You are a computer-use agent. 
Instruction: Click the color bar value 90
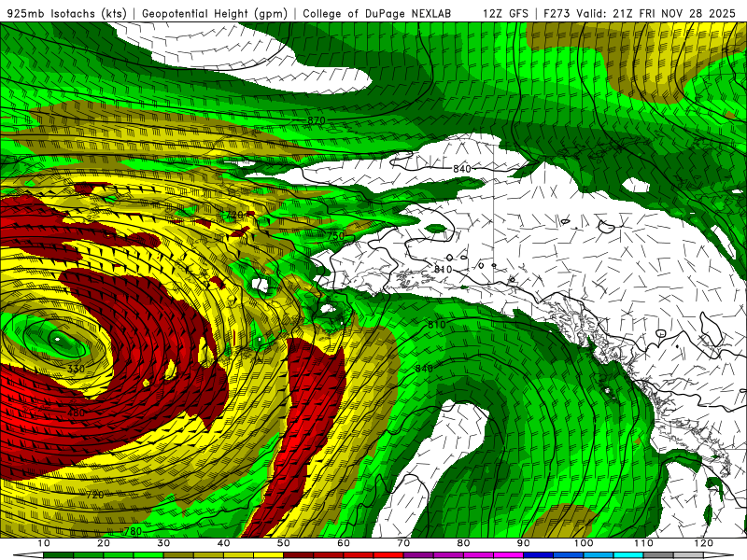coord(524,543)
